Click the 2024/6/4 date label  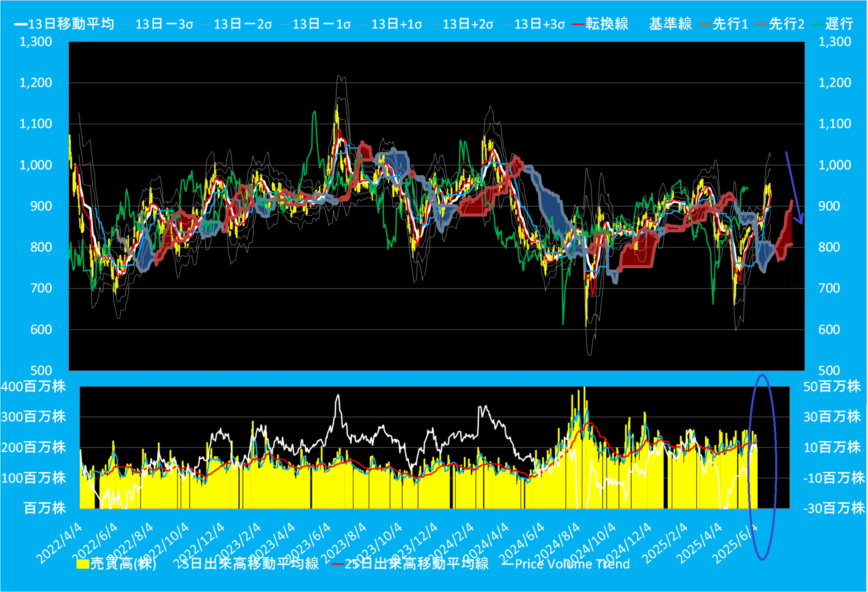(521, 543)
